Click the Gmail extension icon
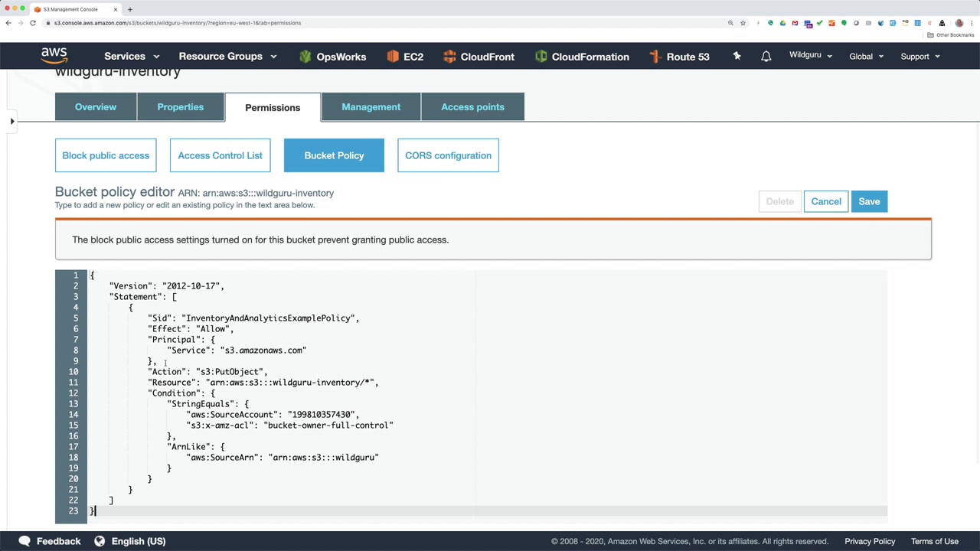This screenshot has height=551, width=980. [x=795, y=23]
